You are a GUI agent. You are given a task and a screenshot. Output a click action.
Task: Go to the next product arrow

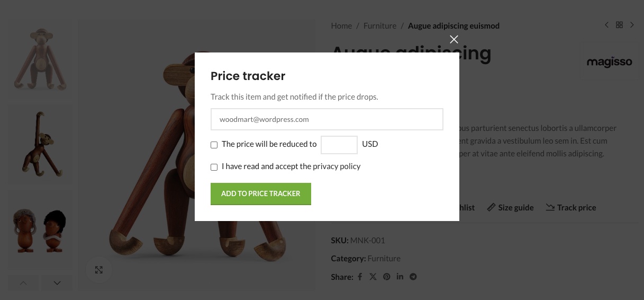[632, 25]
